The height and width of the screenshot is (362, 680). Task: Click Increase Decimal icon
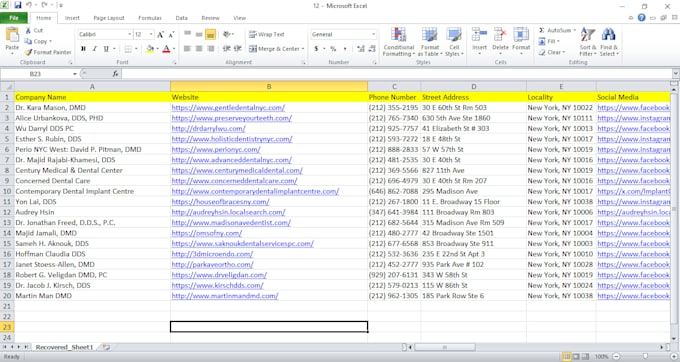(361, 49)
